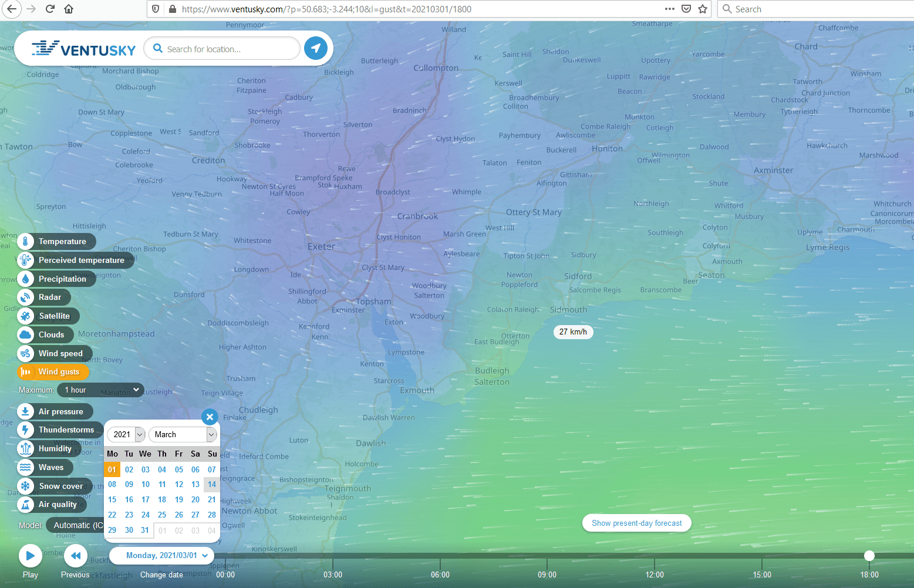Viewport: 914px width, 588px height.
Task: Click the geolocation arrow icon beside search
Action: coord(315,48)
